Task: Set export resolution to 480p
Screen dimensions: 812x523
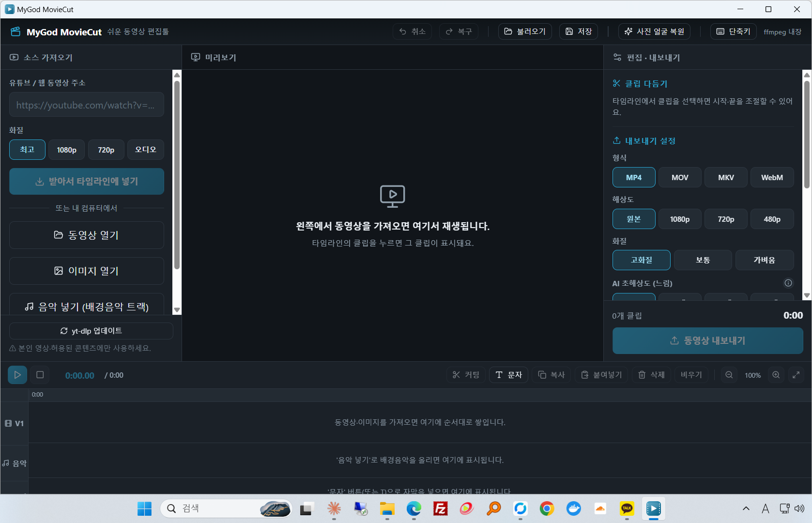Action: tap(772, 219)
